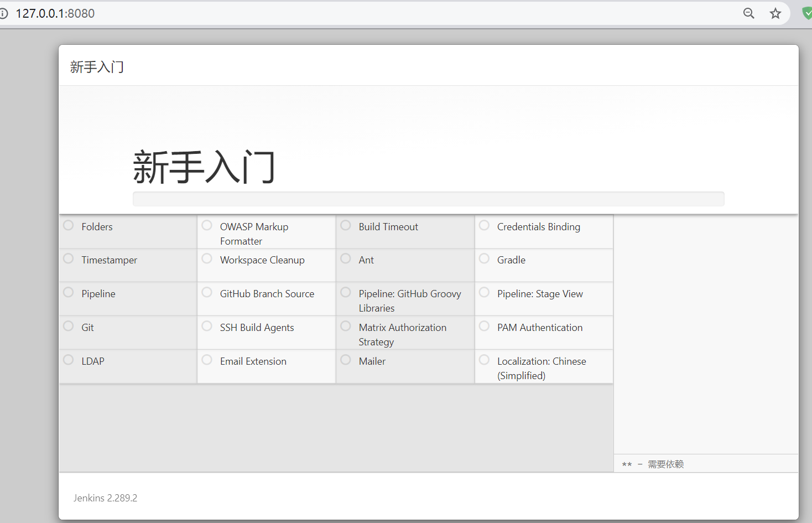
Task: Click the small 新手入门 dialog header title
Action: 97,67
